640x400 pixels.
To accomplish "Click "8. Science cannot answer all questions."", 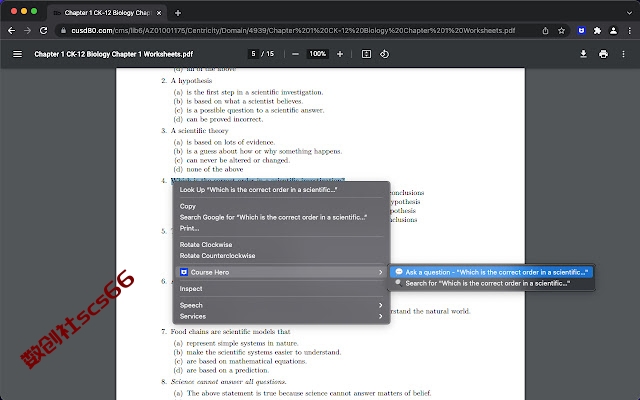I will coord(224,382).
